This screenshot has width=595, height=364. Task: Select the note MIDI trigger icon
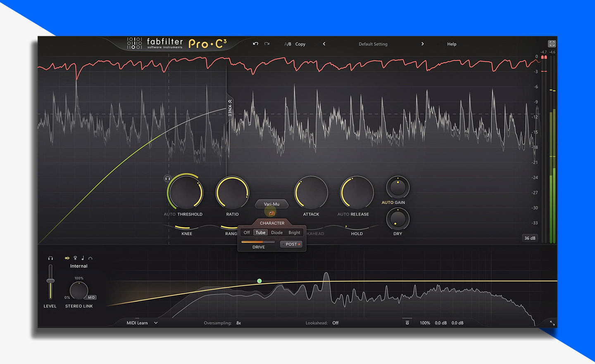83,258
